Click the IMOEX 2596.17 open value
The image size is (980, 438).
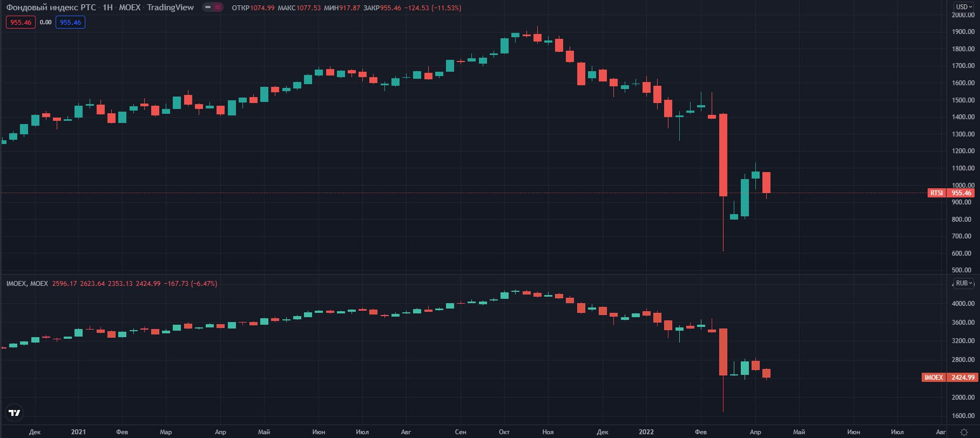click(x=64, y=283)
